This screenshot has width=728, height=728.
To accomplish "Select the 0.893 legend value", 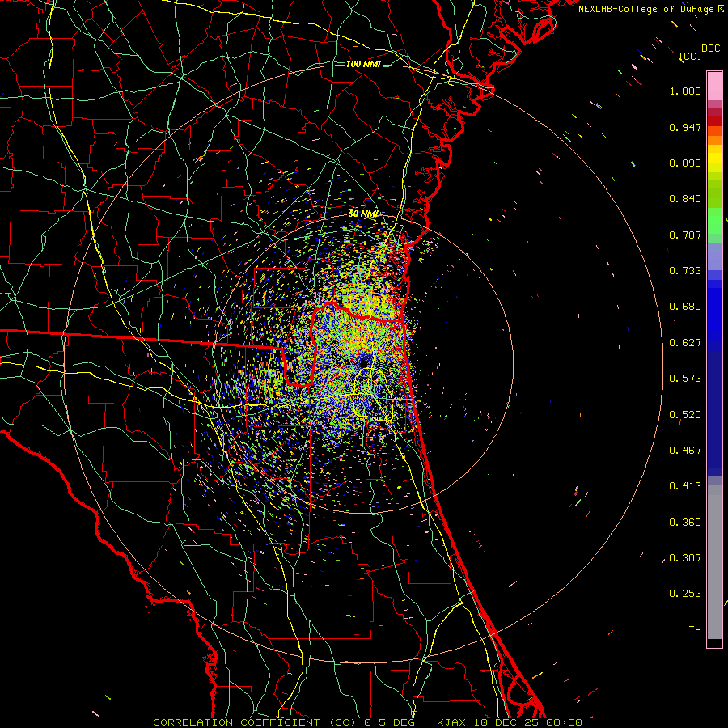I will (685, 163).
